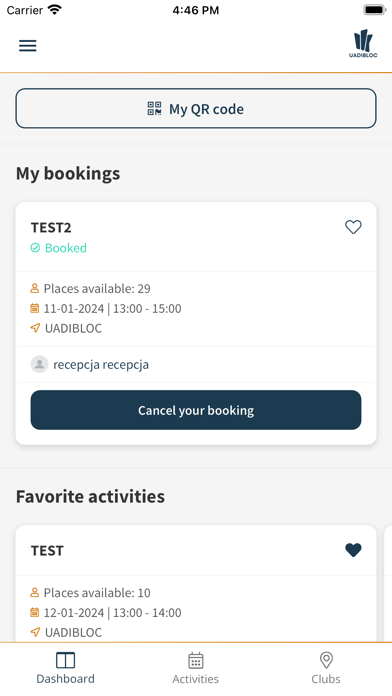Screen dimensions: 392x696
Task: Unfavorite the TEST activity heart
Action: click(x=353, y=550)
